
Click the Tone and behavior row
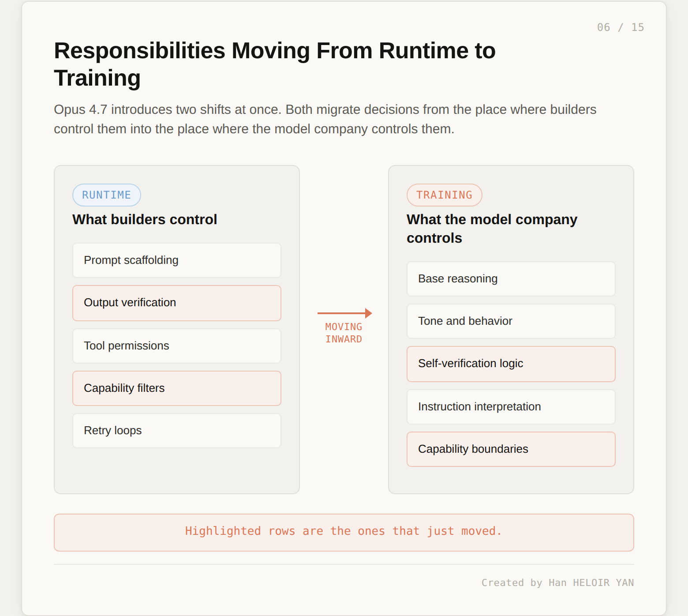click(511, 321)
